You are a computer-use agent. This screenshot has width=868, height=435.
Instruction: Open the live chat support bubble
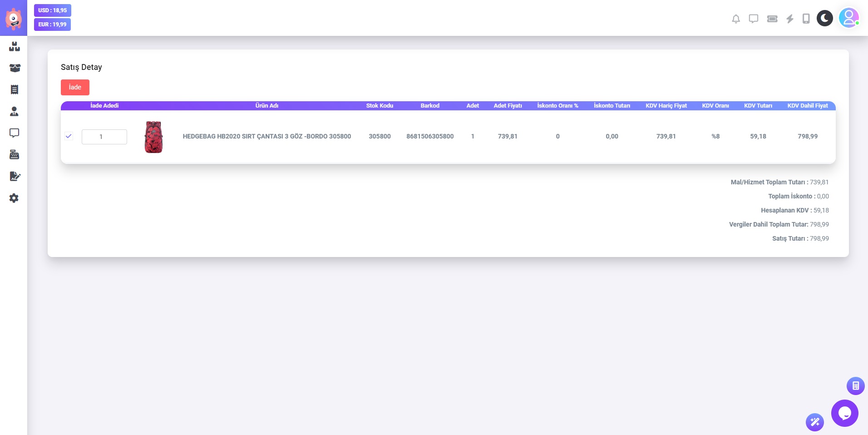pos(844,413)
